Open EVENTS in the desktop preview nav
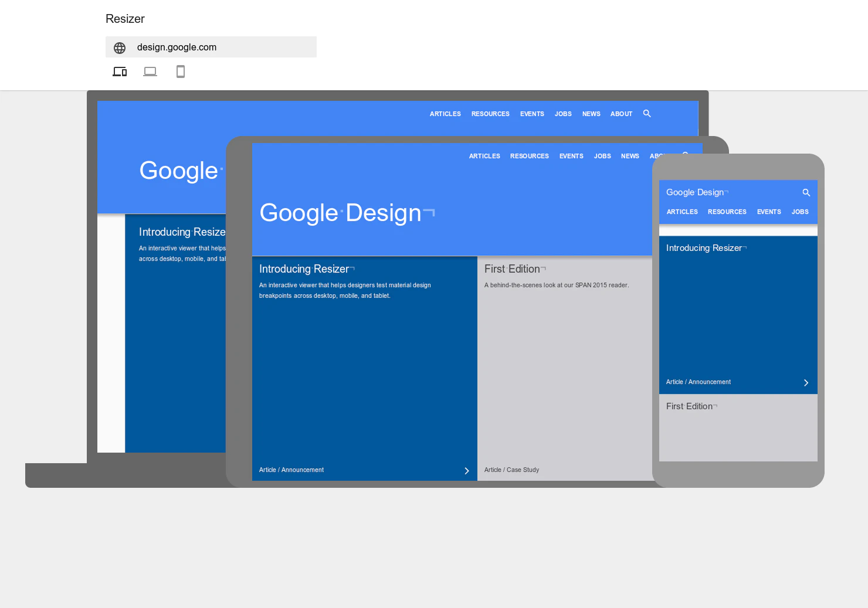Viewport: 868px width, 608px height. (532, 114)
